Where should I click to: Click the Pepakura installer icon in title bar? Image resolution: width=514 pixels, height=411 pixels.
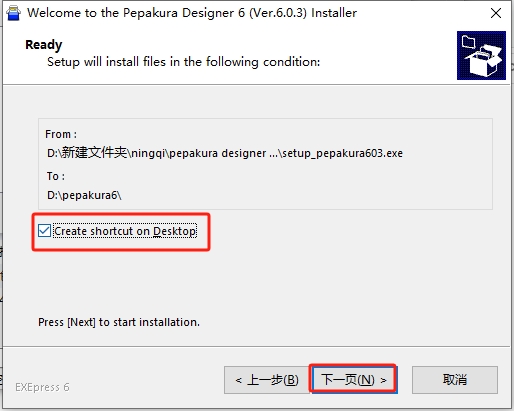click(13, 13)
